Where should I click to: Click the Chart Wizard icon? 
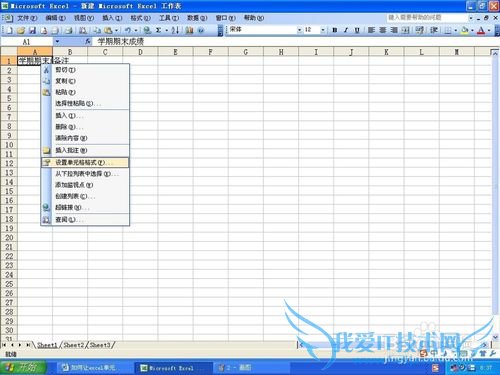[x=189, y=30]
